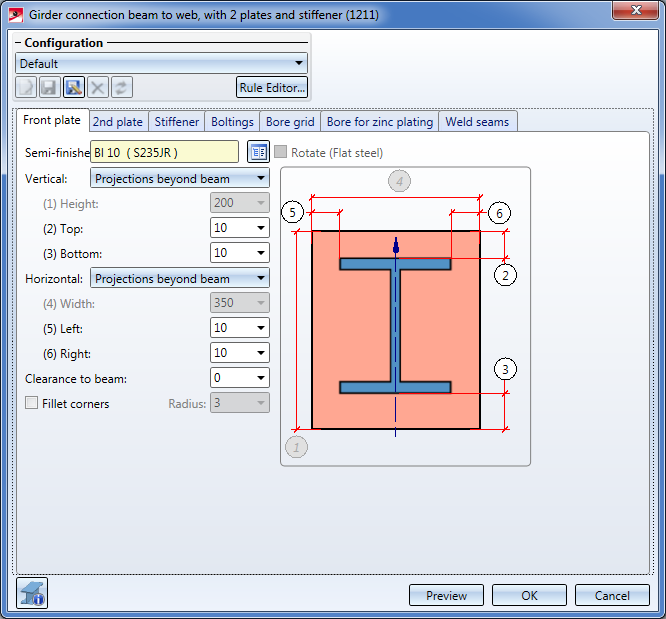Click the save-as configuration icon

[73, 88]
